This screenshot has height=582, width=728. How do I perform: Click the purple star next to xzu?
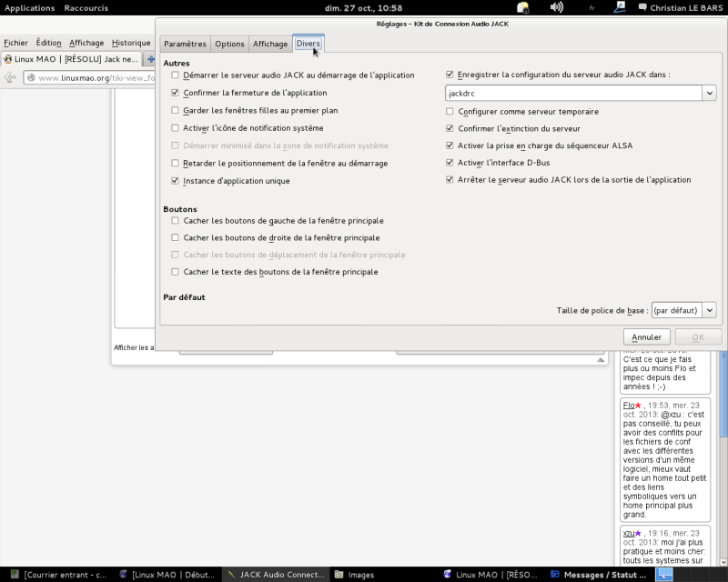(638, 533)
